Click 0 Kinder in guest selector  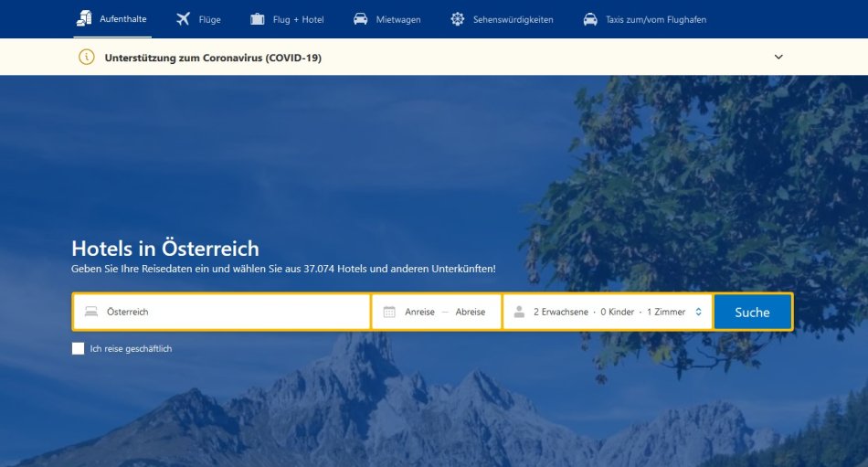coord(618,312)
